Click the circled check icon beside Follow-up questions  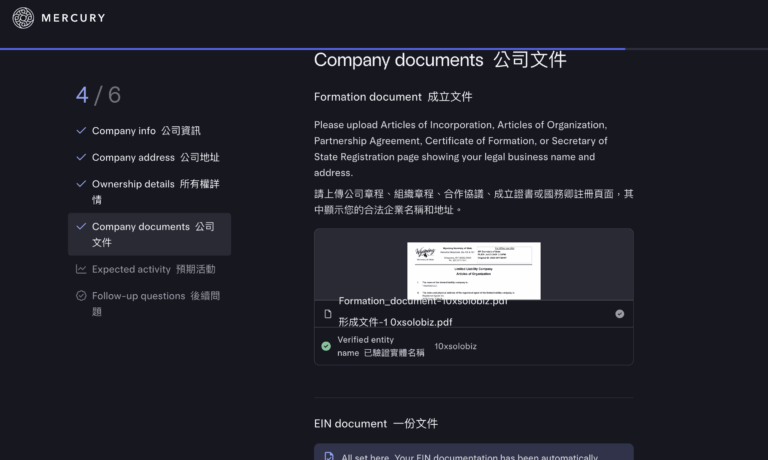pos(81,296)
